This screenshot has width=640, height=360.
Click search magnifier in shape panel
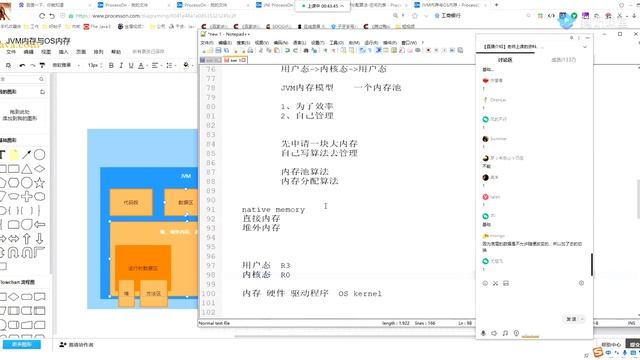[42, 79]
